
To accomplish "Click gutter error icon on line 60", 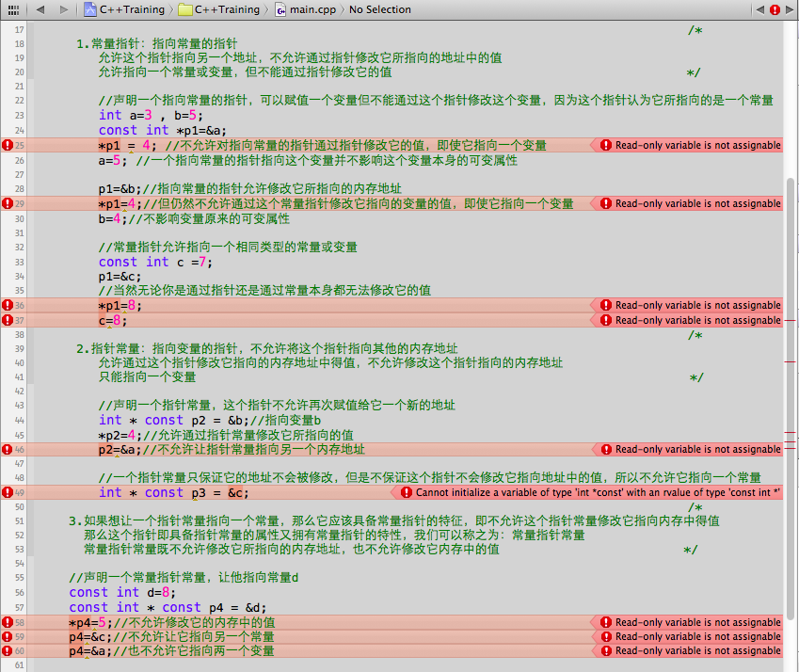I will 8,650.
